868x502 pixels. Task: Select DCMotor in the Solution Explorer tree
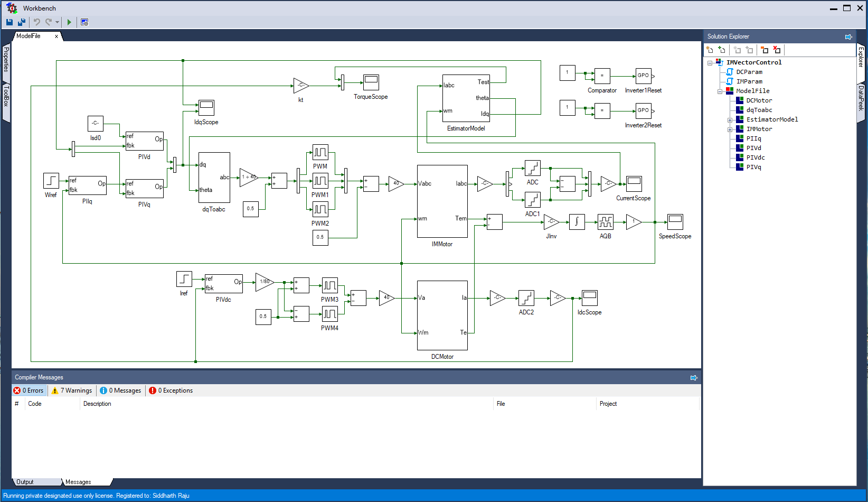759,100
